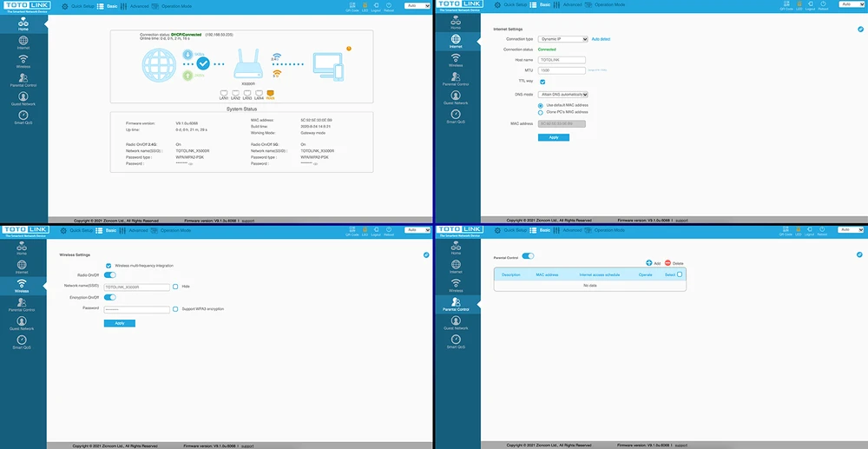Expand the DNS mode dropdown
Screen dimensions: 868x449
(x=562, y=94)
